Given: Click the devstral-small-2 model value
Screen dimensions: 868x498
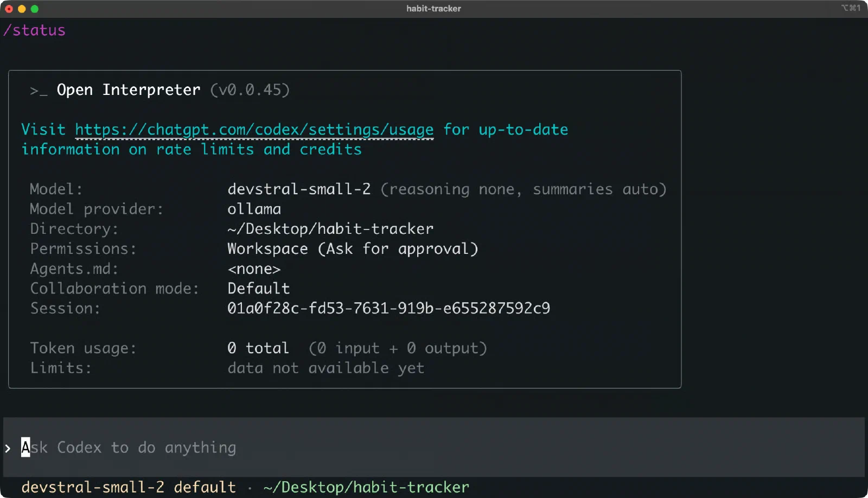Looking at the screenshot, I should pyautogui.click(x=299, y=189).
